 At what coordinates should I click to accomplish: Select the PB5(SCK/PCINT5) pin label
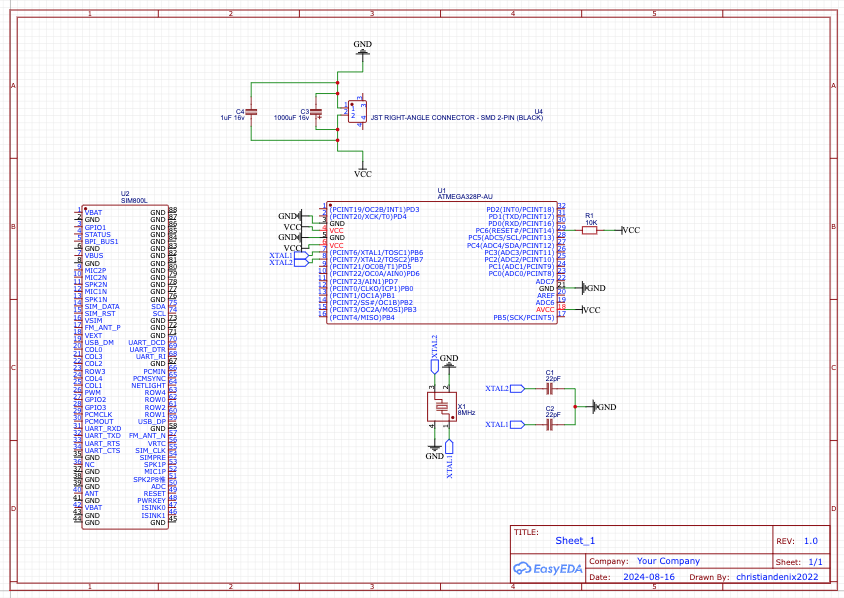coord(524,318)
